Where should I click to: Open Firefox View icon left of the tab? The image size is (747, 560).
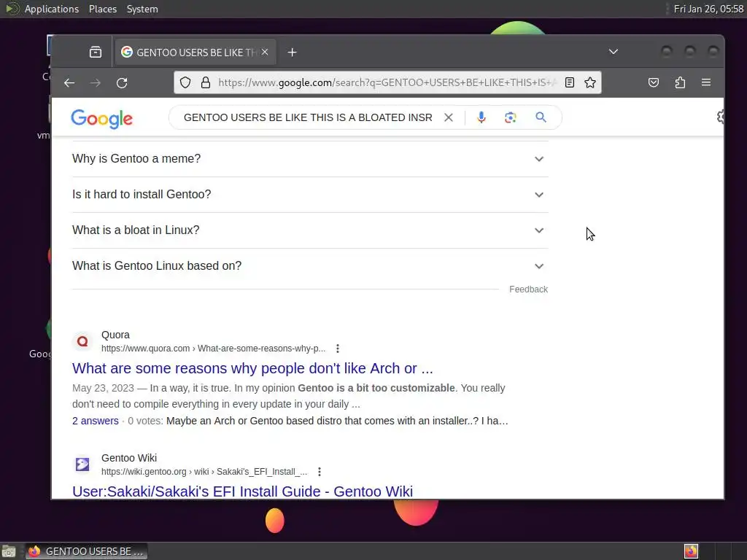[x=96, y=52]
